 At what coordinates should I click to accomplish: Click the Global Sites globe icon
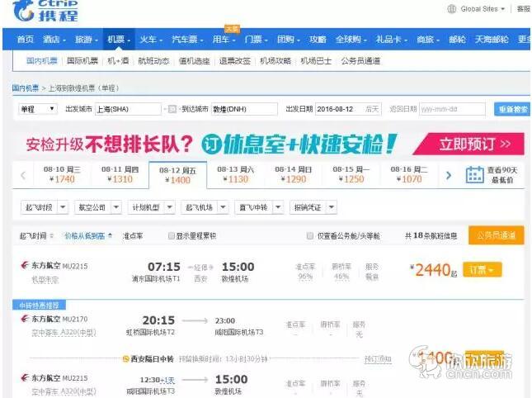[x=451, y=9]
